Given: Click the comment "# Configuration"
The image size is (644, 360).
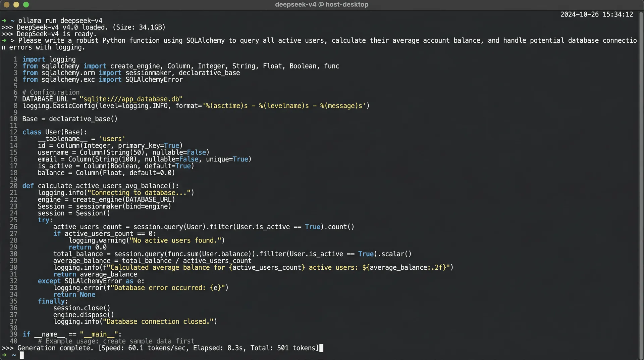Looking at the screenshot, I should click(51, 92).
